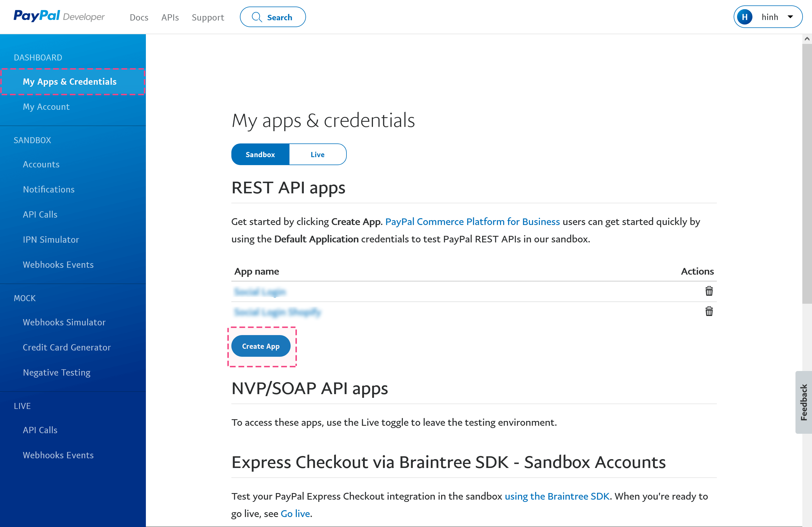Click the scrollbar up arrow
The width and height of the screenshot is (812, 527).
click(807, 39)
